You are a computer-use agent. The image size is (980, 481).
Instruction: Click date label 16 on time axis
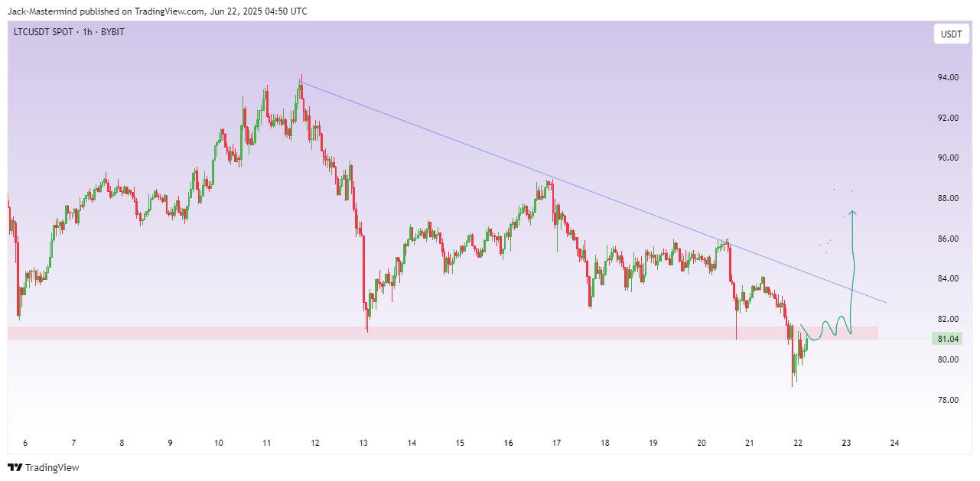(x=508, y=443)
